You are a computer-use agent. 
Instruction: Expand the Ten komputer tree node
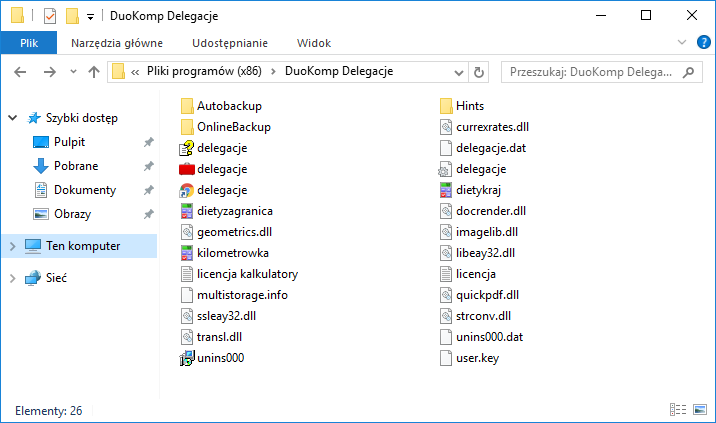coord(13,246)
